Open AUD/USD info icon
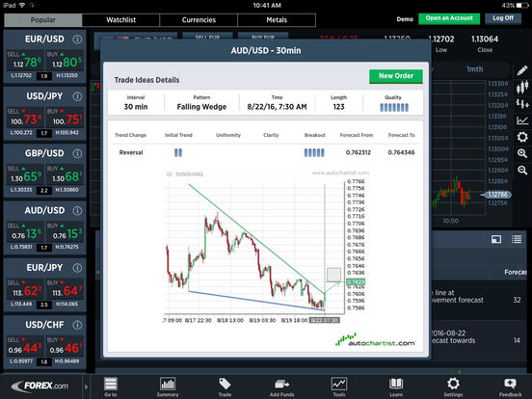Screen dimensions: 532x399 coord(77,211)
